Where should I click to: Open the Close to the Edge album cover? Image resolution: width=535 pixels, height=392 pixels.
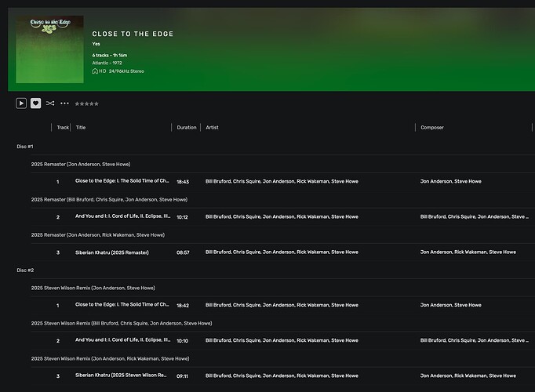pyautogui.click(x=50, y=49)
